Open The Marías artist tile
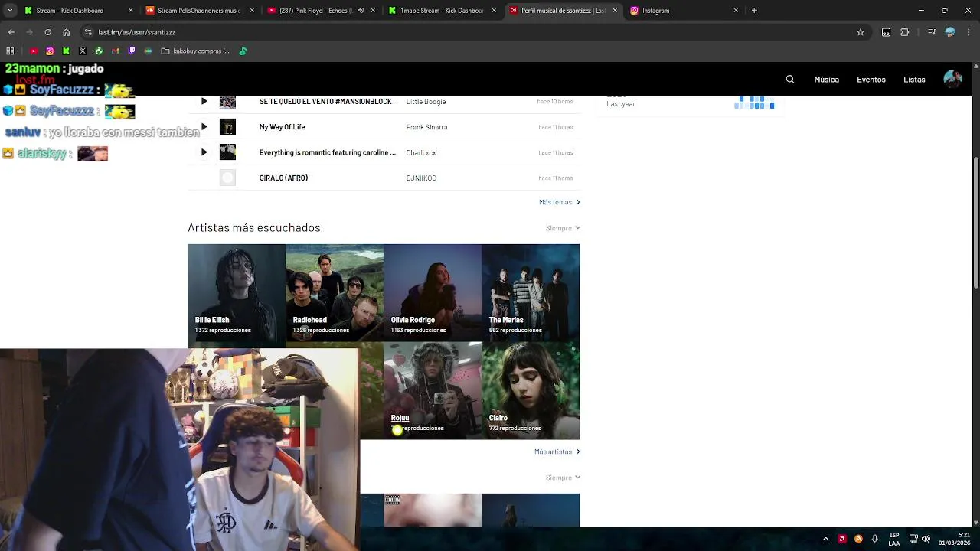 531,292
